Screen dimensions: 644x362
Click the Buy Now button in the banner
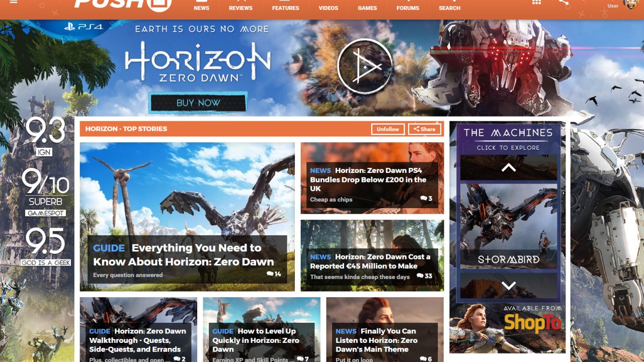[197, 103]
